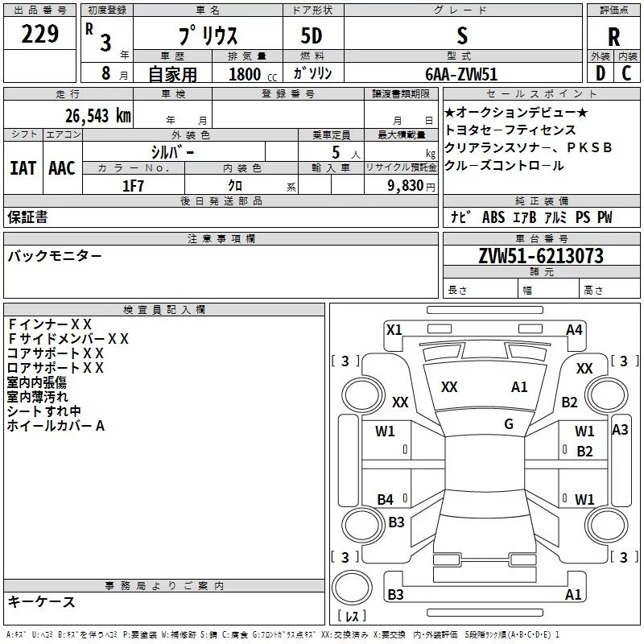The width and height of the screenshot is (644, 644).
Task: Click the A3 mark on right side
Action: pyautogui.click(x=620, y=430)
